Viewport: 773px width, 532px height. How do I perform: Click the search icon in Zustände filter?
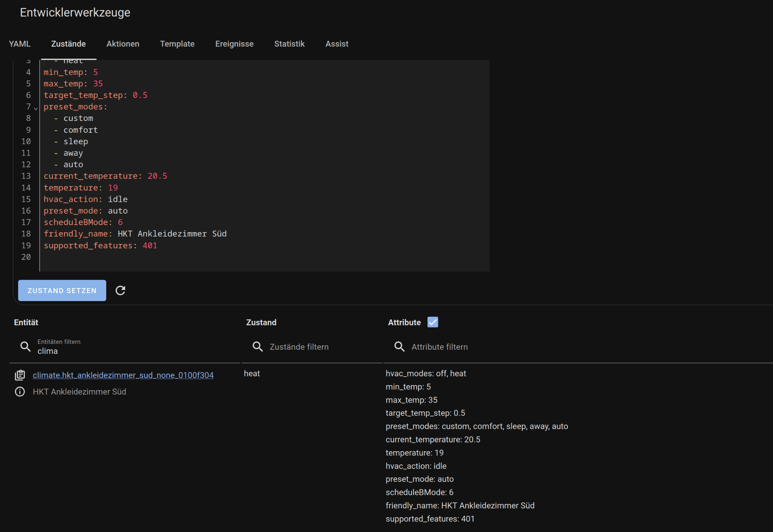[x=258, y=346]
